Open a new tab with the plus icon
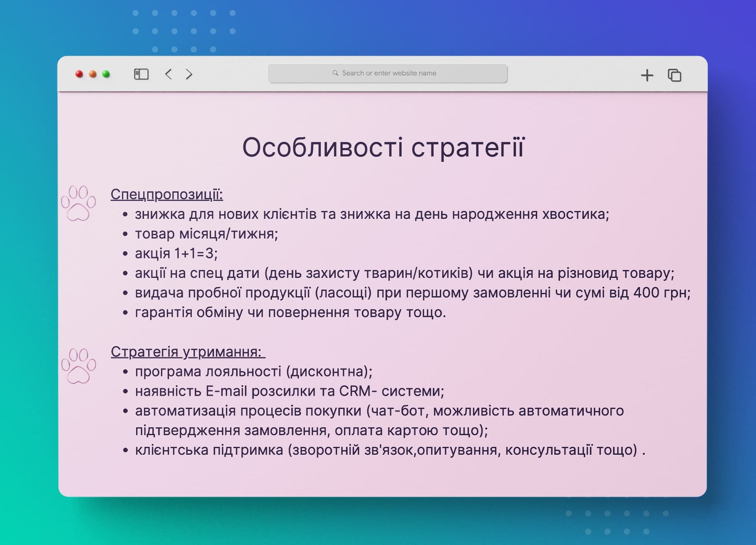Image resolution: width=756 pixels, height=545 pixels. (647, 74)
